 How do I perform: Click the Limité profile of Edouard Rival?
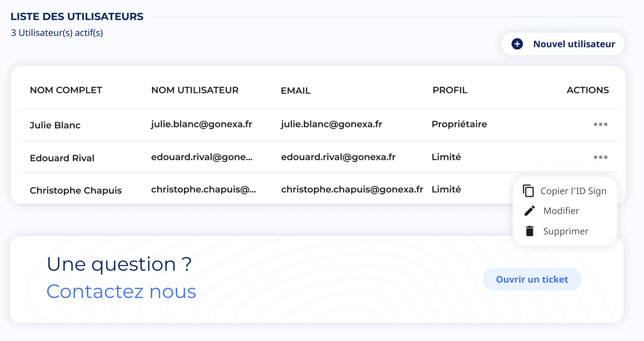pos(446,157)
